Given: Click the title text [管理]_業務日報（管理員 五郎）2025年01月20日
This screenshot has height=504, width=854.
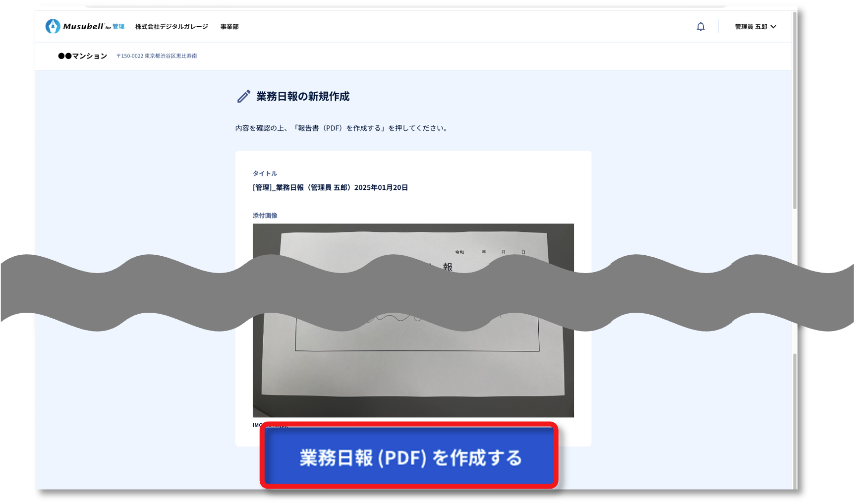Looking at the screenshot, I should coord(330,187).
